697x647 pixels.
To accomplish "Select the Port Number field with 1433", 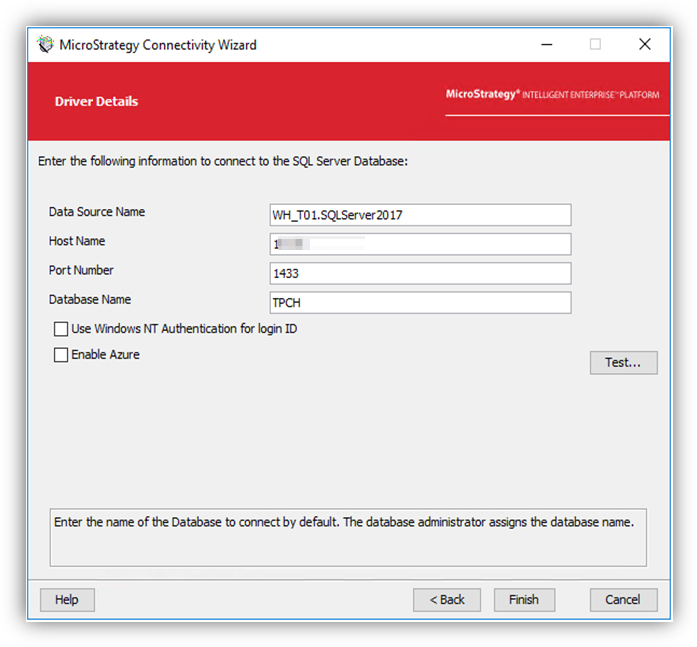I will click(x=420, y=274).
